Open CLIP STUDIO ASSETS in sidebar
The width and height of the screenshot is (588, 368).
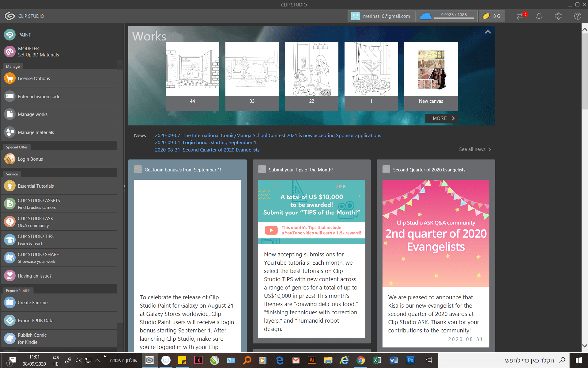coord(39,204)
